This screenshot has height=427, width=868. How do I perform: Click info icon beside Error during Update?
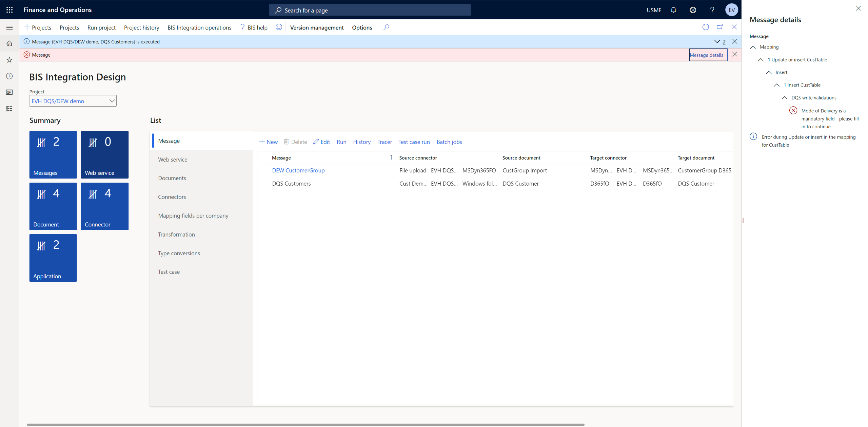[x=753, y=136]
